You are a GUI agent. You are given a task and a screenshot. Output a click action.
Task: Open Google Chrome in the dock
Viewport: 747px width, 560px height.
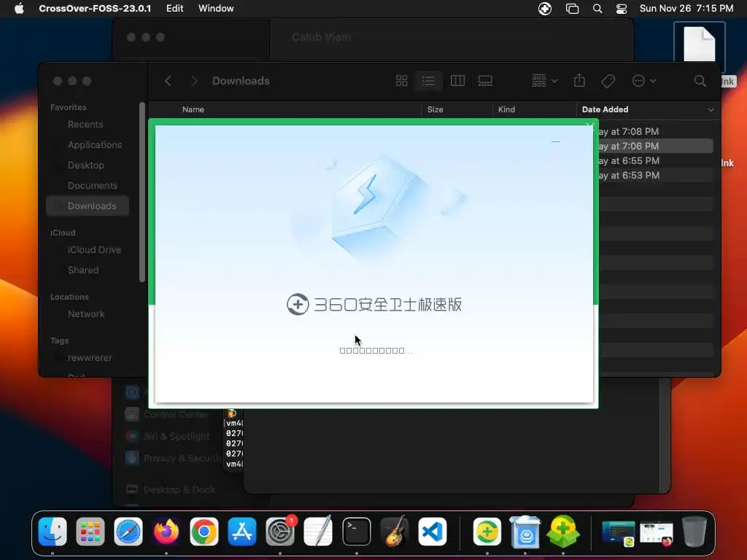coord(204,532)
